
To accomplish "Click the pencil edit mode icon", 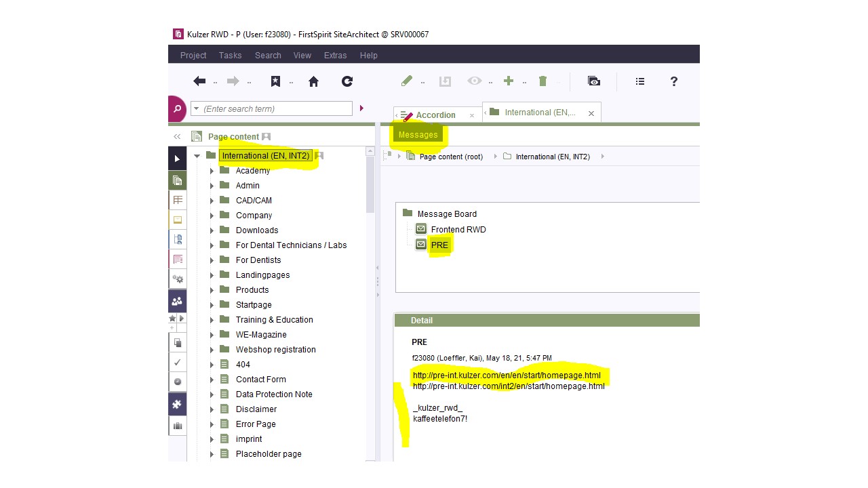I will [407, 81].
